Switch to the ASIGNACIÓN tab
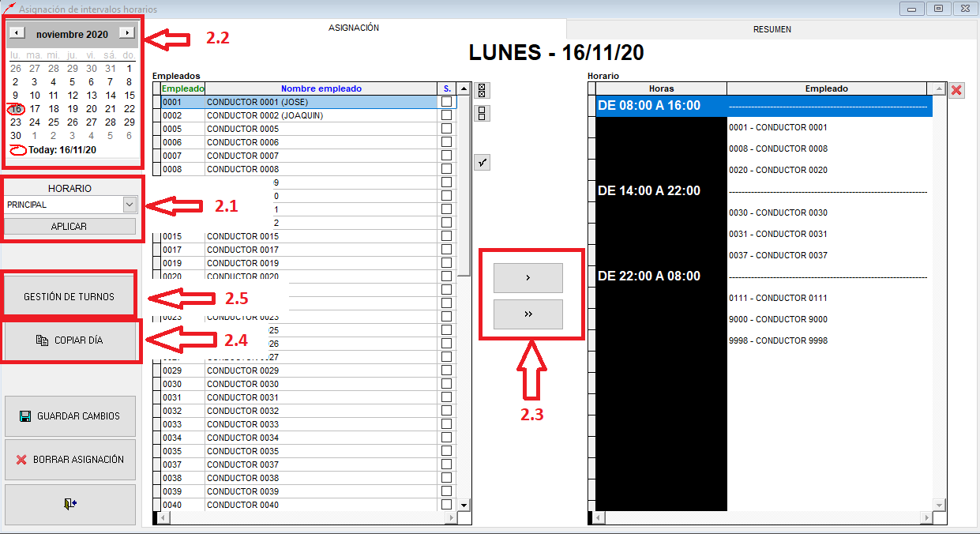The height and width of the screenshot is (534, 980). click(354, 28)
